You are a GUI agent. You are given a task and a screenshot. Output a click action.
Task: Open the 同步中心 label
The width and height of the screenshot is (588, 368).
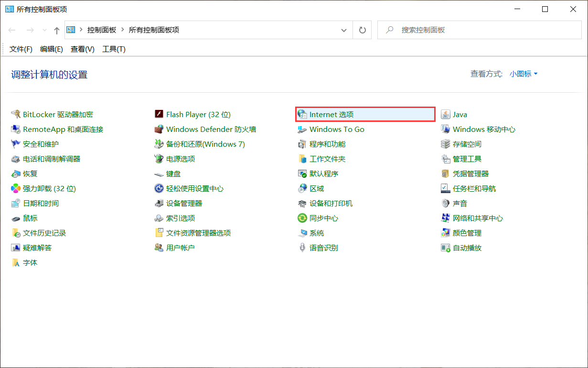pyautogui.click(x=324, y=218)
